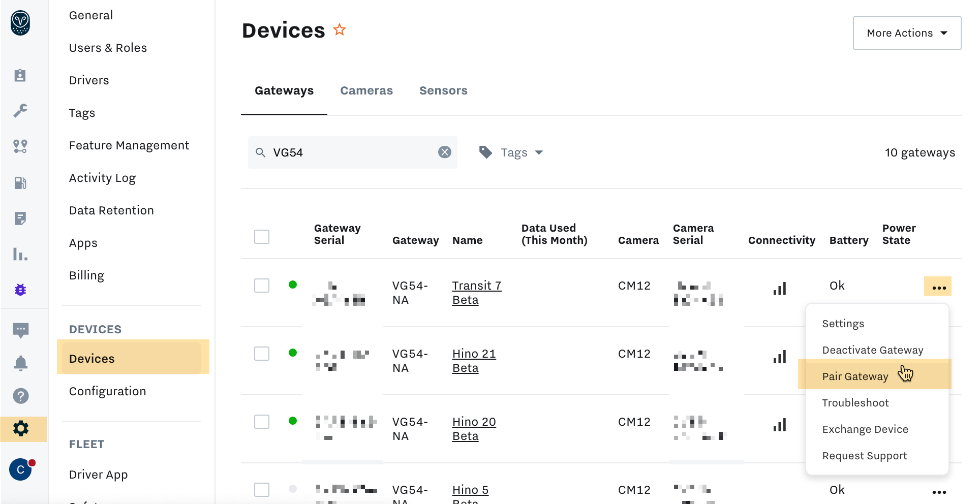Click the help question mark icon

[x=20, y=396]
